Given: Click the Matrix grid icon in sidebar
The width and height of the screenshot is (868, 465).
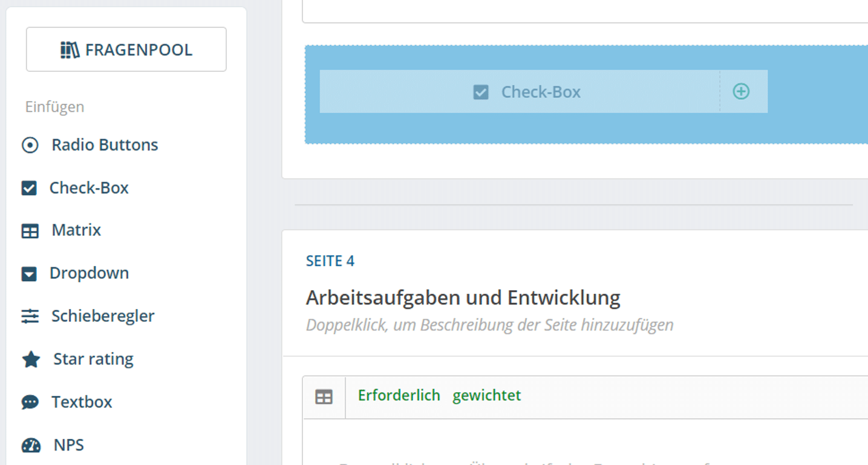Looking at the screenshot, I should 30,231.
